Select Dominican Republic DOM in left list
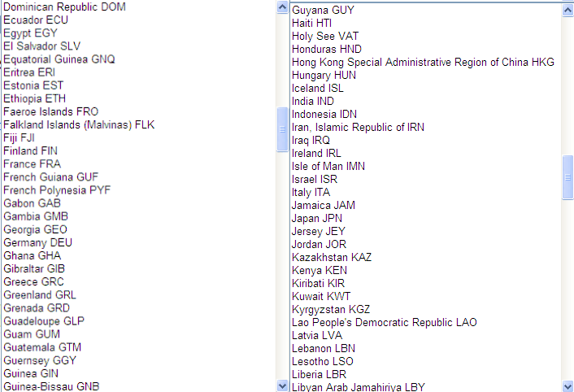574x392 pixels. [x=64, y=7]
